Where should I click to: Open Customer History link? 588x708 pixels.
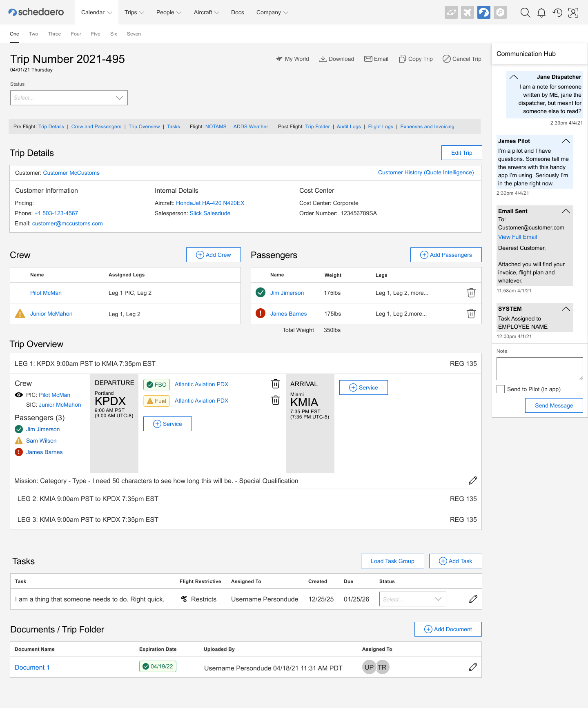point(425,173)
